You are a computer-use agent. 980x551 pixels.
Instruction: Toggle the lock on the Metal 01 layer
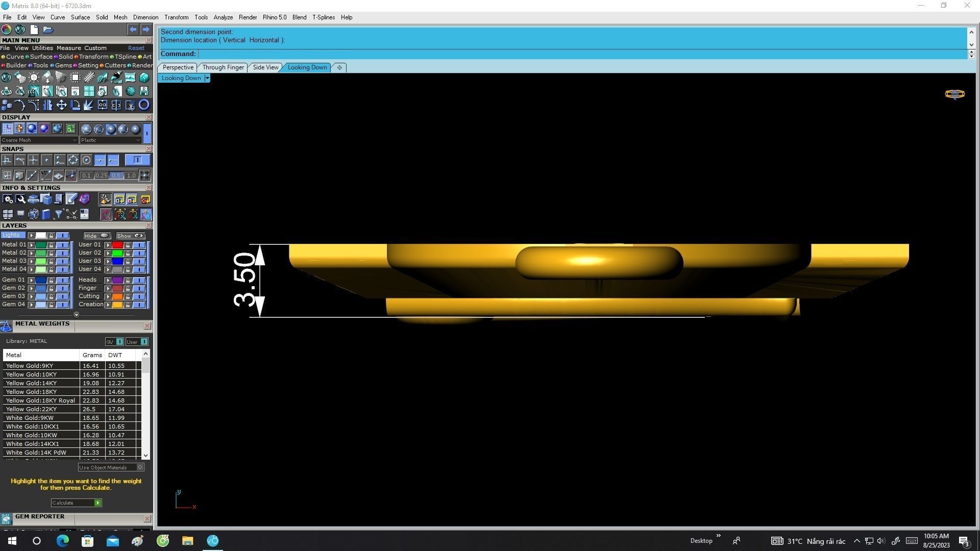51,245
